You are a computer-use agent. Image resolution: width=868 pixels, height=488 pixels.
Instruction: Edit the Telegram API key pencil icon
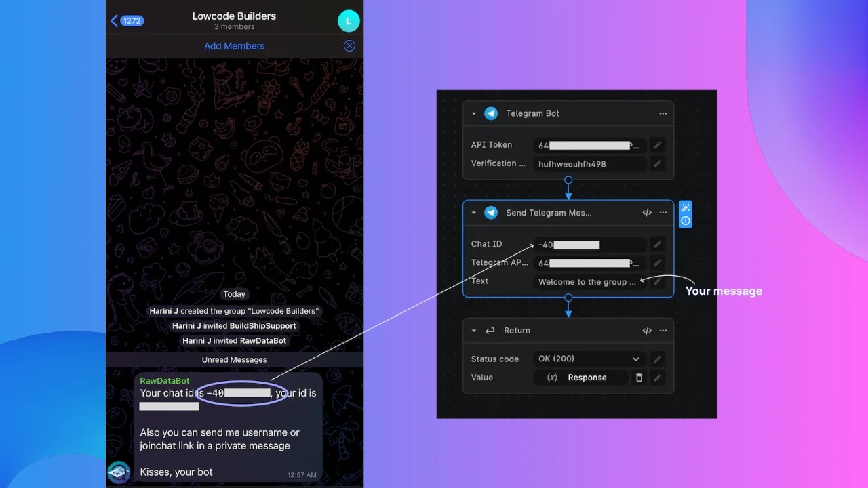pyautogui.click(x=657, y=263)
